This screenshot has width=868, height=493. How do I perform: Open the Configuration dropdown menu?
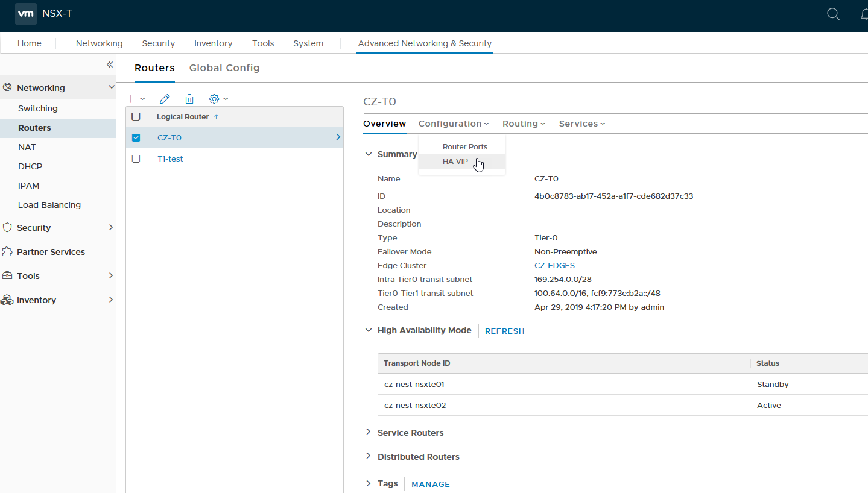[x=454, y=124]
